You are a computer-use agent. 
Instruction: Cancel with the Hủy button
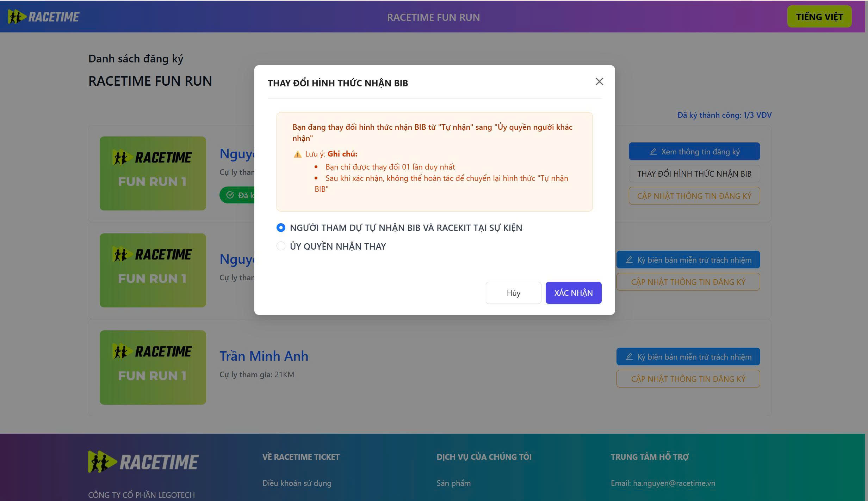513,293
